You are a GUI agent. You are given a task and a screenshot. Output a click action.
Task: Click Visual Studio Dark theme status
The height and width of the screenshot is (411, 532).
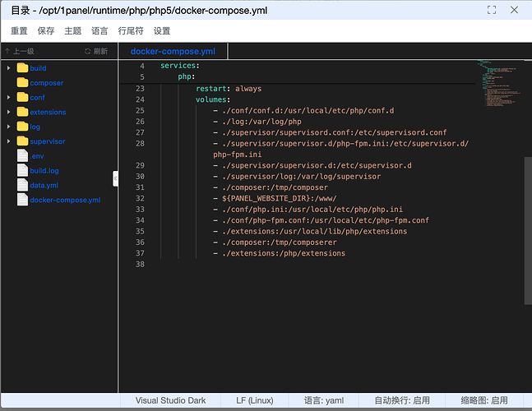coord(170,400)
